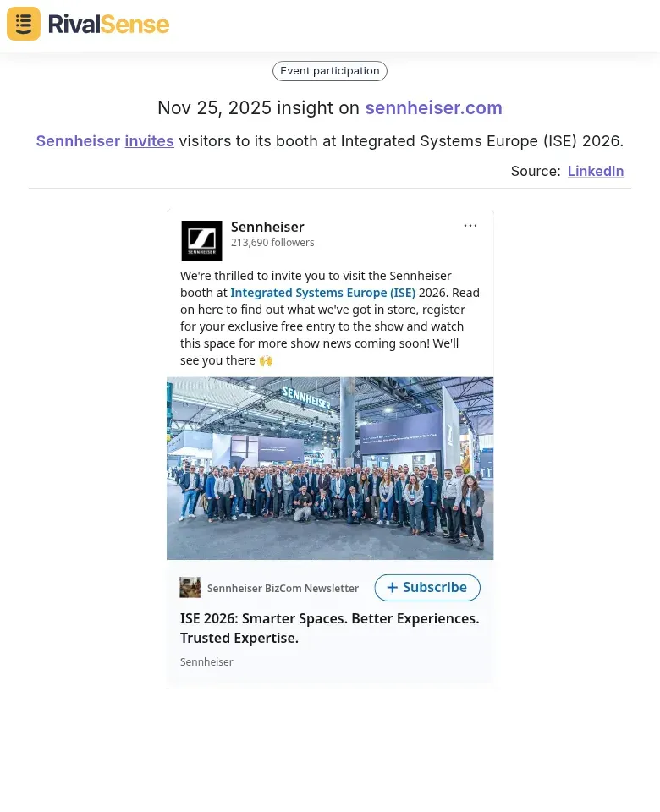Open the Sennheiser BizCom Newsletter link
This screenshot has width=660, height=812.
point(283,588)
